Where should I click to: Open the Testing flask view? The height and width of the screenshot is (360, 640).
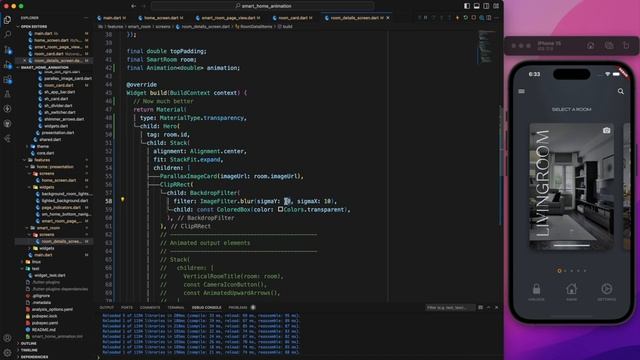pos(7,94)
